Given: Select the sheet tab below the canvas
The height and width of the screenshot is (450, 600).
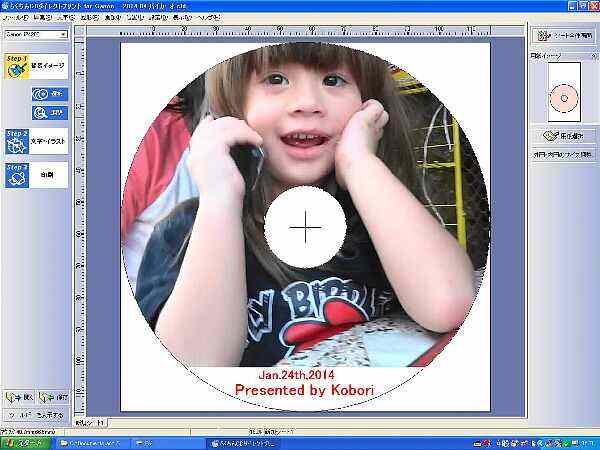Looking at the screenshot, I should (x=90, y=423).
